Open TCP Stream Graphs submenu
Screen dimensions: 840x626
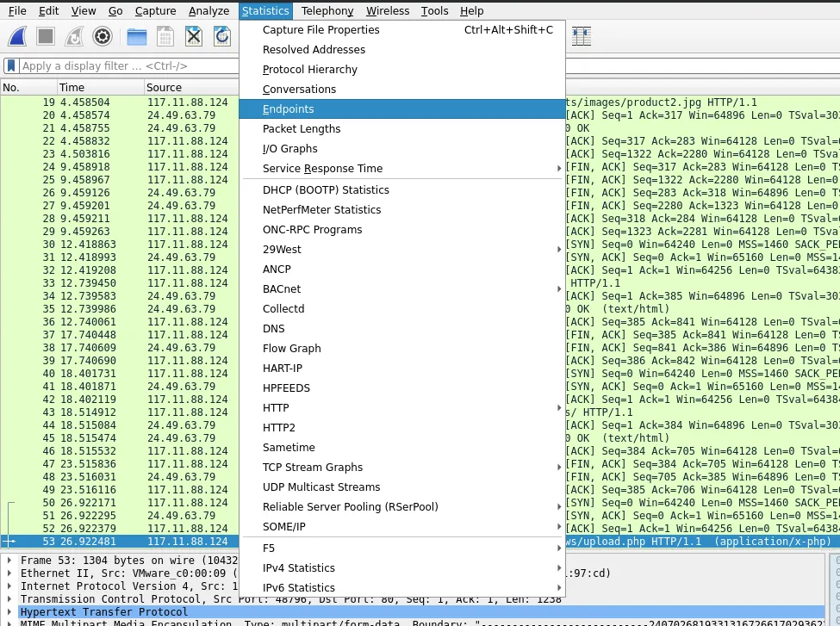[x=402, y=468]
